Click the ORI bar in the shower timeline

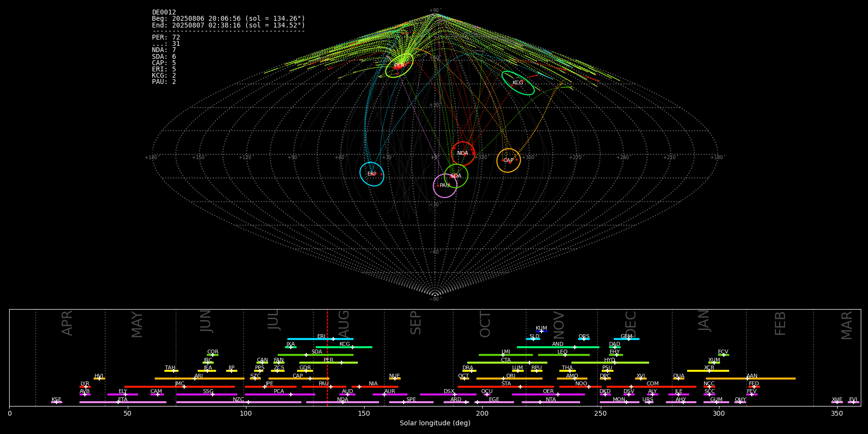coord(509,379)
